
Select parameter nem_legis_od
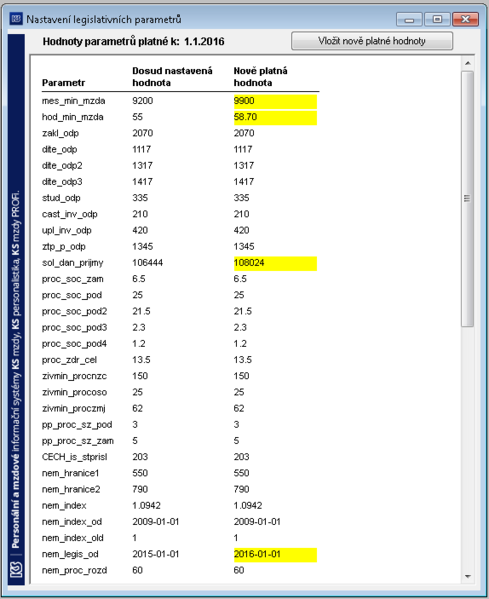pos(70,554)
